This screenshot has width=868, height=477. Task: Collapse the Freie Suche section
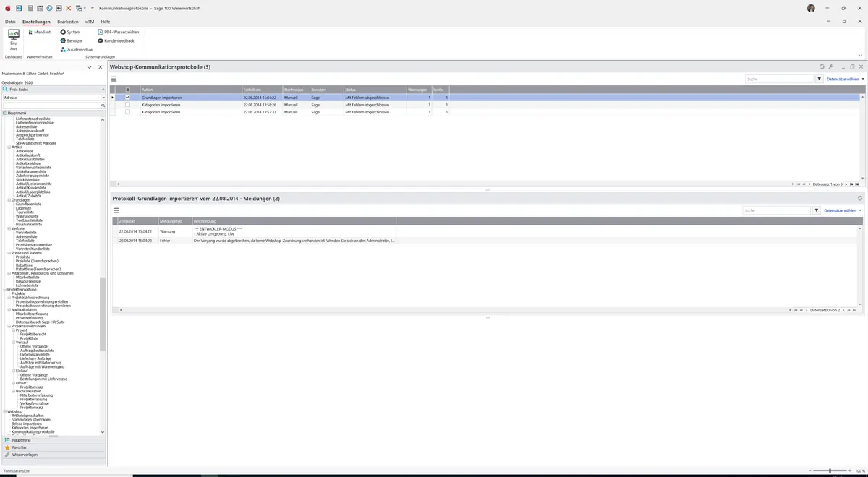[x=103, y=89]
